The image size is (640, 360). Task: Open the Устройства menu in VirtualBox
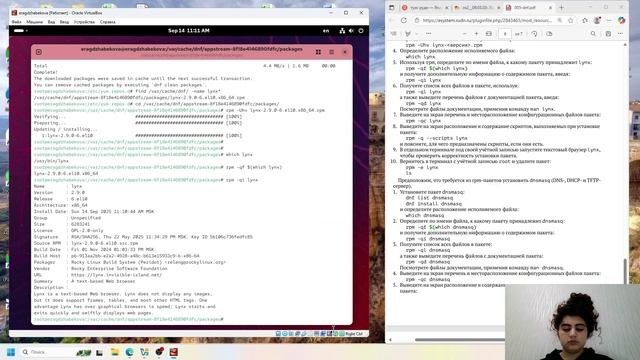click(x=84, y=22)
